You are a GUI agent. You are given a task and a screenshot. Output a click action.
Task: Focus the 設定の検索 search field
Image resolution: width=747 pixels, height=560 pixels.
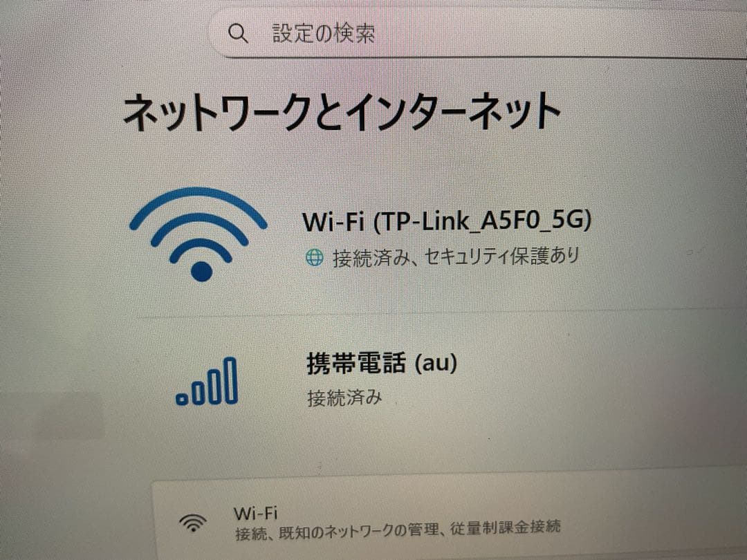[477, 32]
